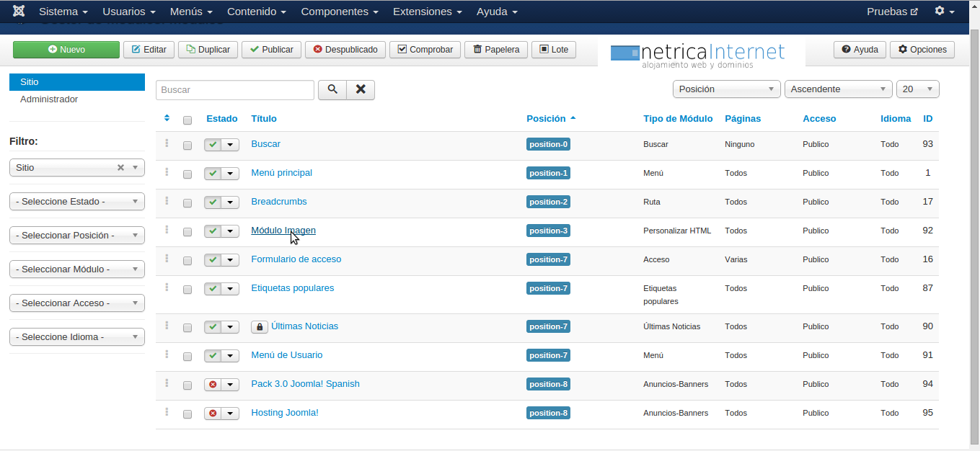
Task: Click into the Buscar search field
Action: coord(234,90)
